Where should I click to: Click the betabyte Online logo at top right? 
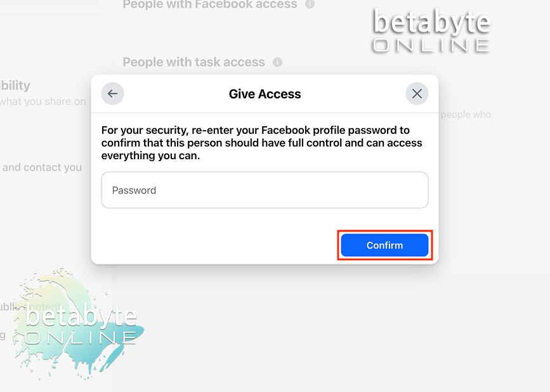click(x=431, y=30)
